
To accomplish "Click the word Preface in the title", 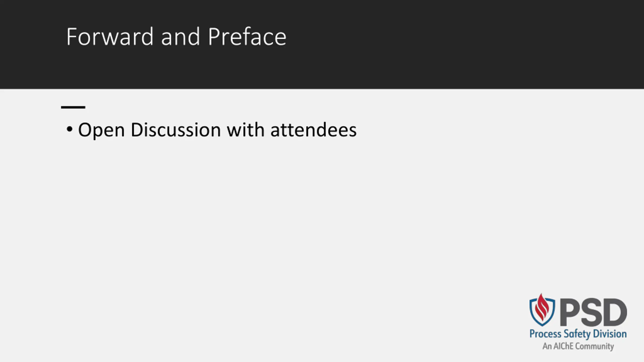I will point(247,37).
